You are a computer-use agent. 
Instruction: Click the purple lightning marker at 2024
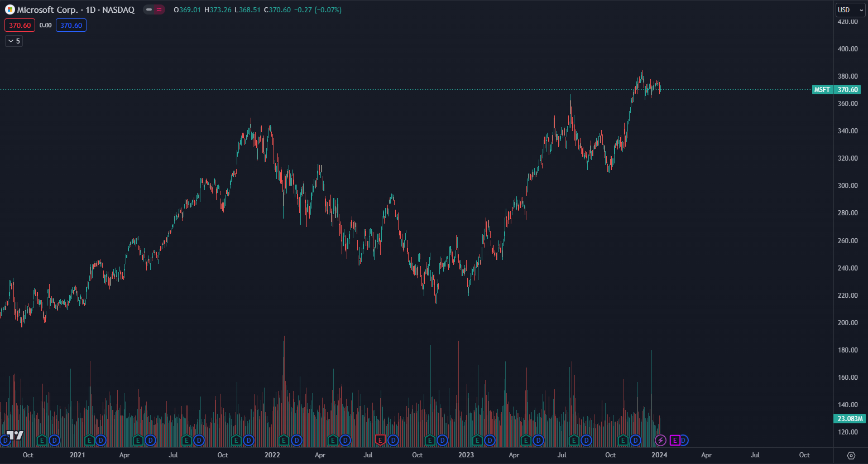pyautogui.click(x=660, y=440)
